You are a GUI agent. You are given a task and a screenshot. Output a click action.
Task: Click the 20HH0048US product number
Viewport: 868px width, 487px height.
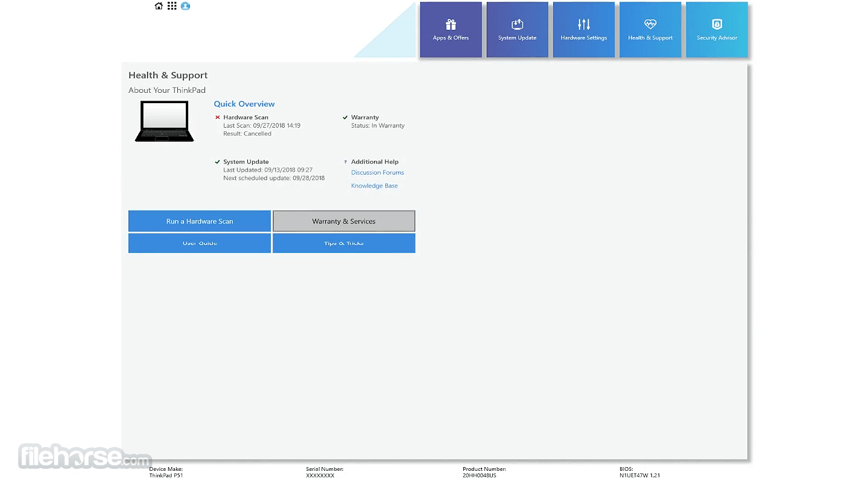coord(480,476)
